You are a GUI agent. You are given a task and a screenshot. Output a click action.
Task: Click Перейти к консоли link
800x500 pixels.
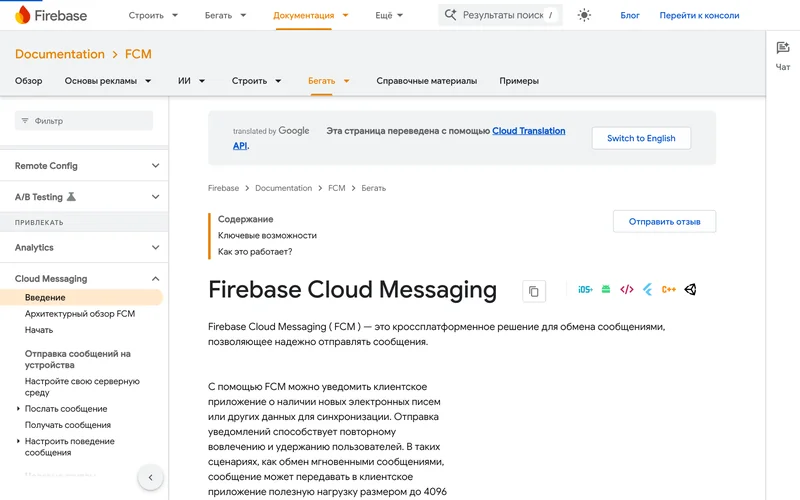[x=699, y=15]
